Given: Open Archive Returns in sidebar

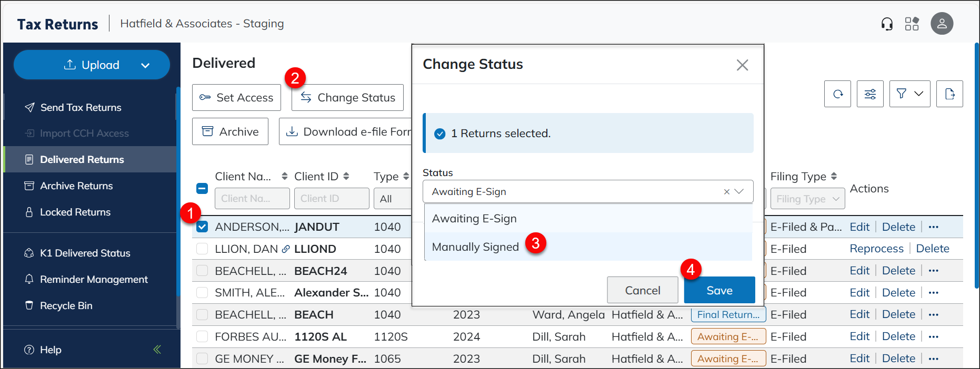Looking at the screenshot, I should pos(76,186).
